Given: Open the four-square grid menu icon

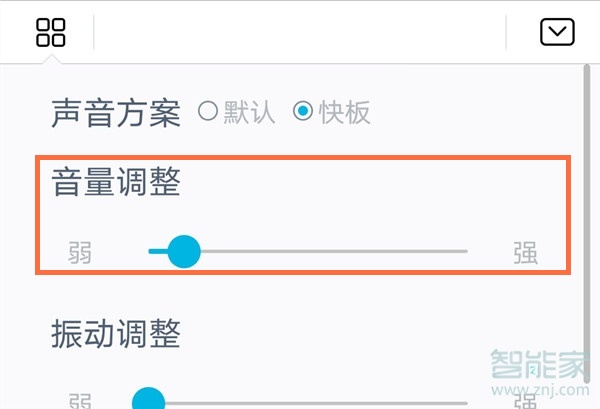Looking at the screenshot, I should pyautogui.click(x=51, y=33).
